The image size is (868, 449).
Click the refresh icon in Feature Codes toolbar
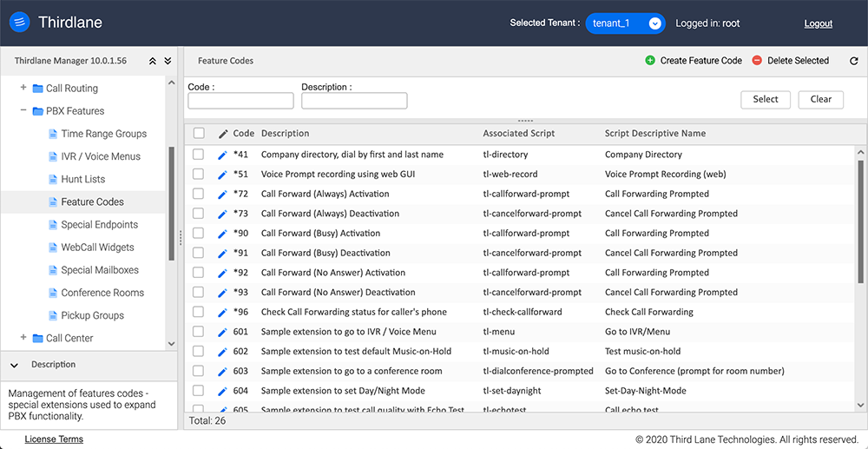coord(853,61)
